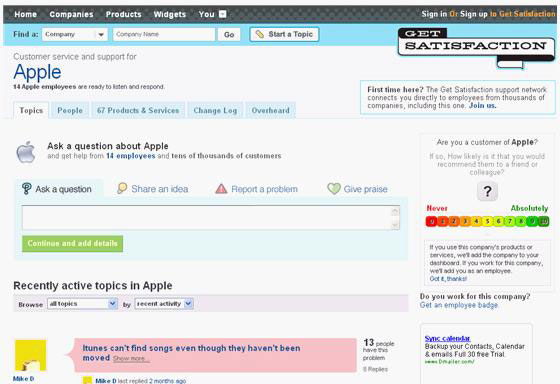Click the Apple logo icon
This screenshot has height=384, width=560.
[26, 152]
